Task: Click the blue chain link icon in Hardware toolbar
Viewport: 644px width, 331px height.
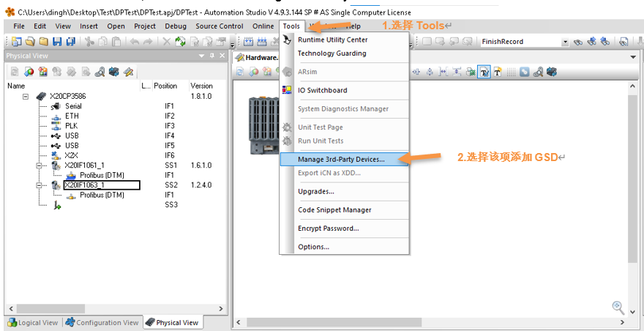Action: (524, 72)
